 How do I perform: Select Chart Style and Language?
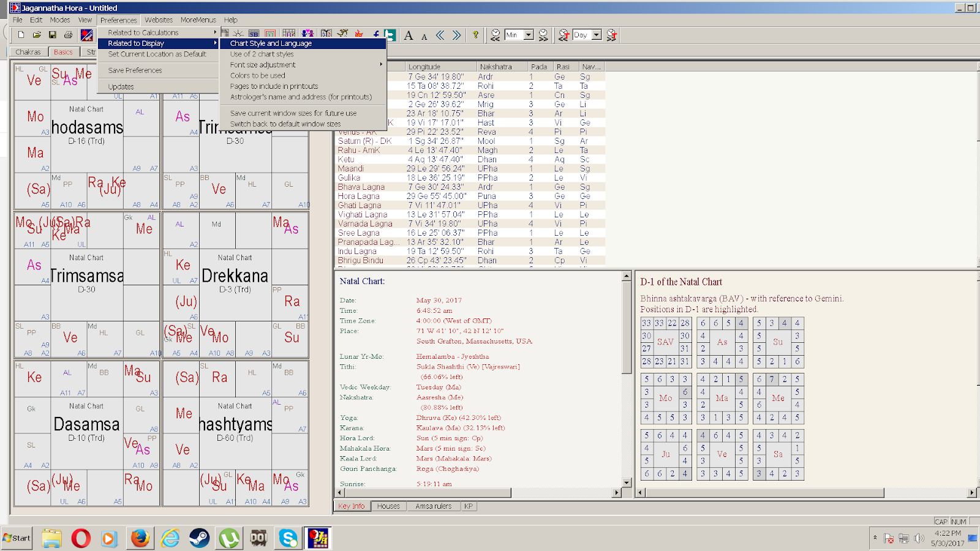point(303,43)
